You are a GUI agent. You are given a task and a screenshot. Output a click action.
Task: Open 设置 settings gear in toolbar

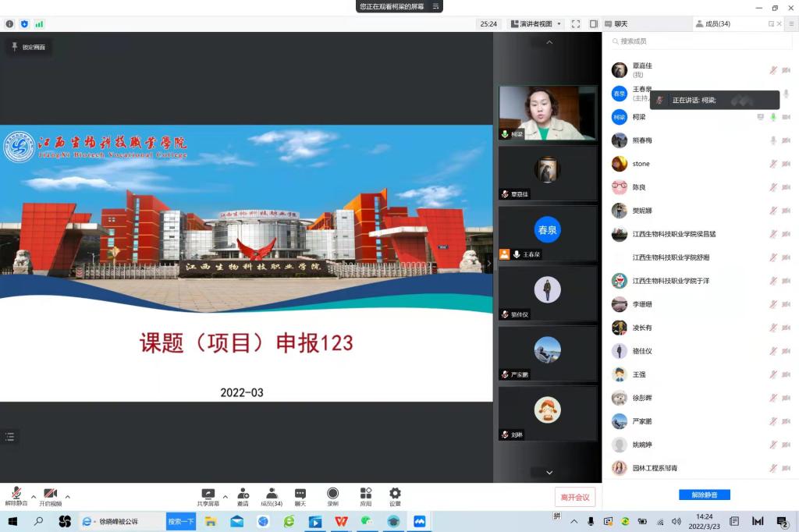[x=395, y=495]
